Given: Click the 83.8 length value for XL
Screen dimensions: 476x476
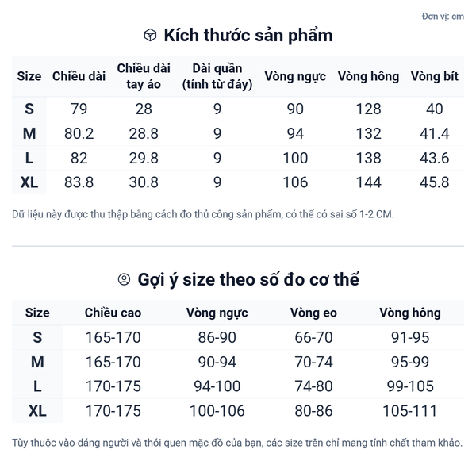Looking at the screenshot, I should (x=79, y=182).
